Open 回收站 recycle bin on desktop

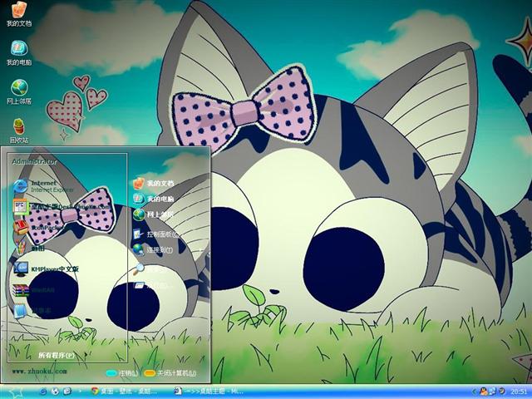pyautogui.click(x=18, y=127)
